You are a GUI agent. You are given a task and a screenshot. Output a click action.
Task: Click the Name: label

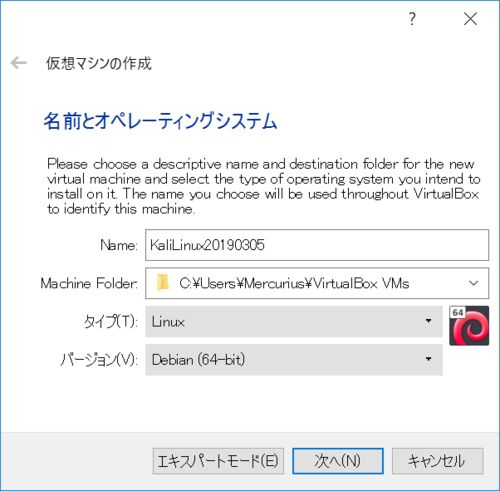[119, 246]
